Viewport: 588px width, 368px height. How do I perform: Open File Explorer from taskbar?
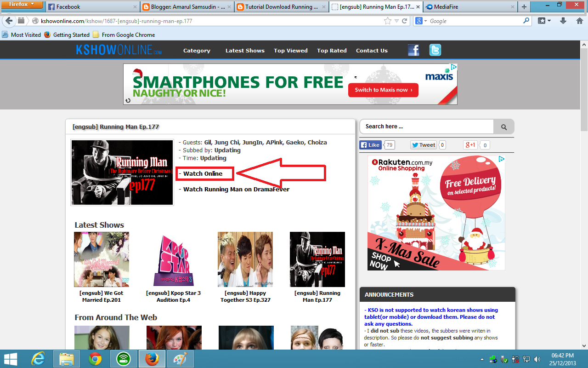[x=67, y=359]
